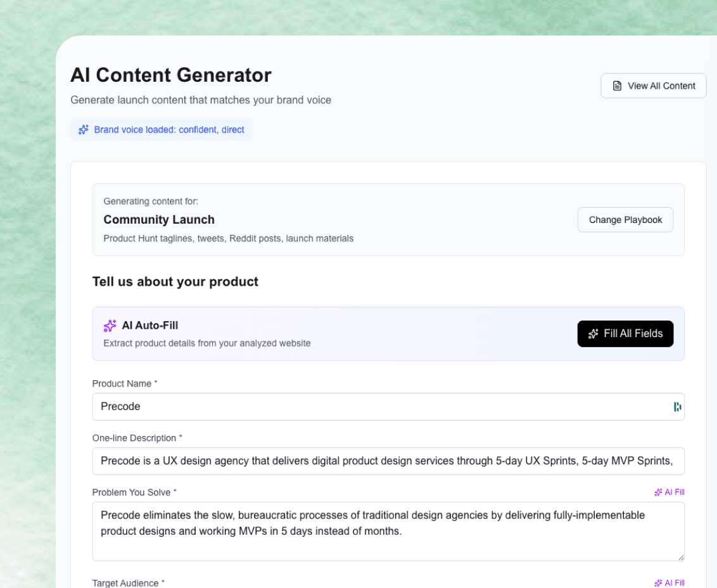Click the Change Playbook button
Screen dimensions: 717x588
pos(625,220)
